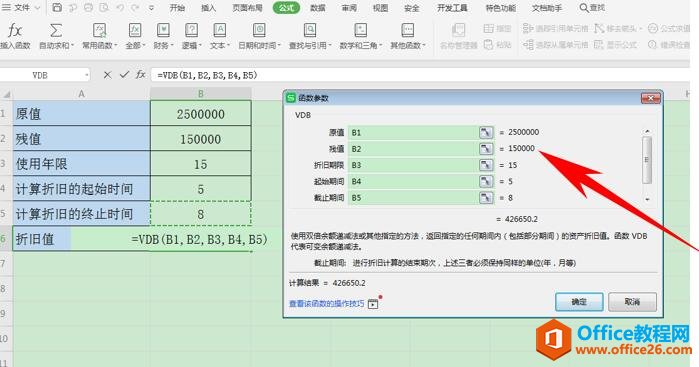Select the 公式 (Formulas) tab
699x367 pixels.
click(286, 8)
